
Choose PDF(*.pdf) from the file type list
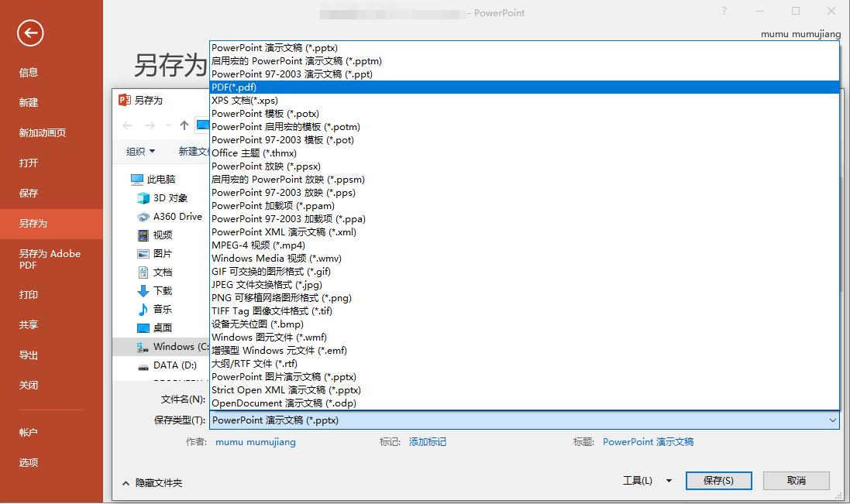point(234,87)
